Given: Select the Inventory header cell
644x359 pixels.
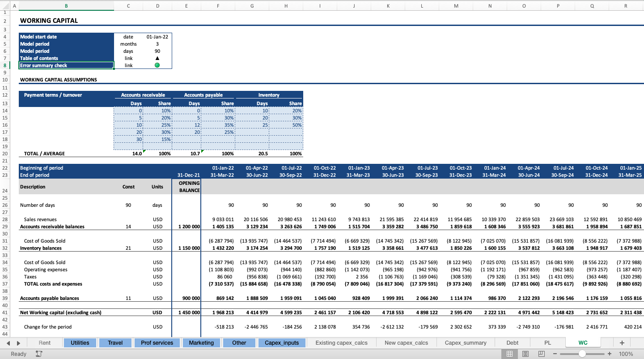Looking at the screenshot, I should [269, 95].
